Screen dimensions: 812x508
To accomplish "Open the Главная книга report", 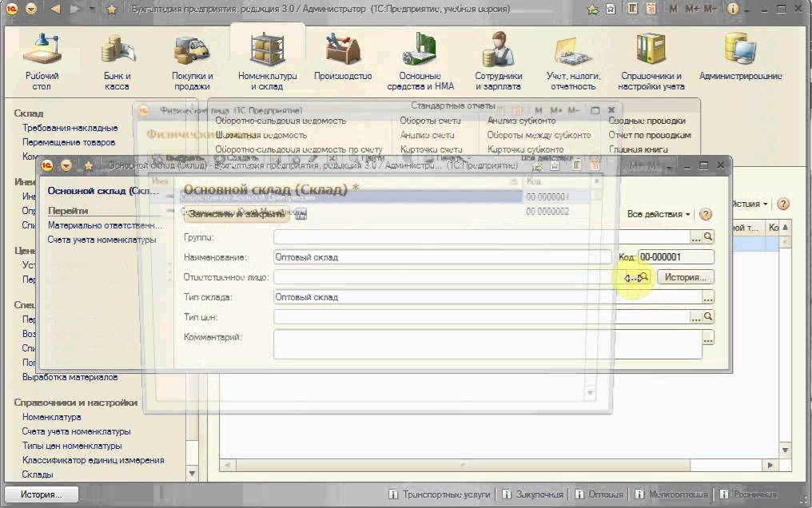I will coord(638,149).
